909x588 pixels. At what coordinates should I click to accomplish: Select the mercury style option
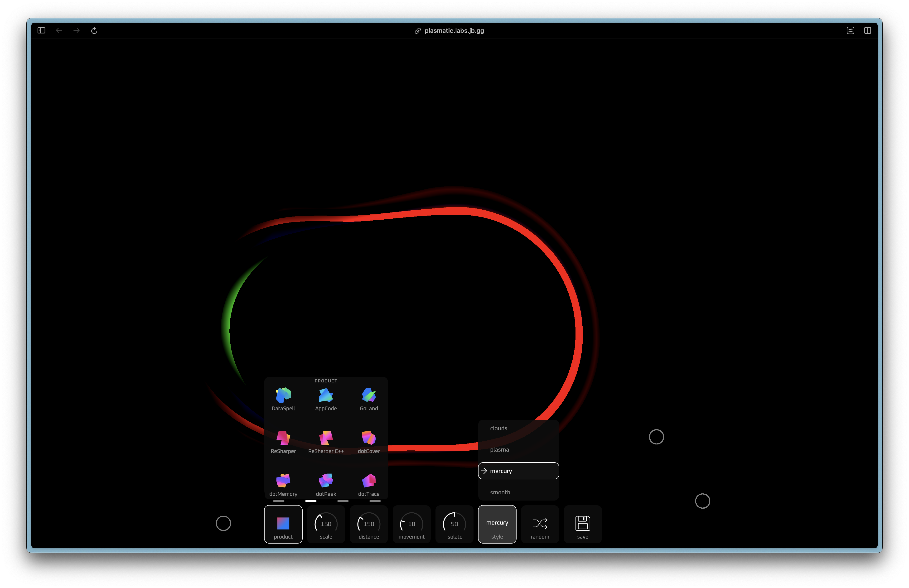pyautogui.click(x=518, y=471)
